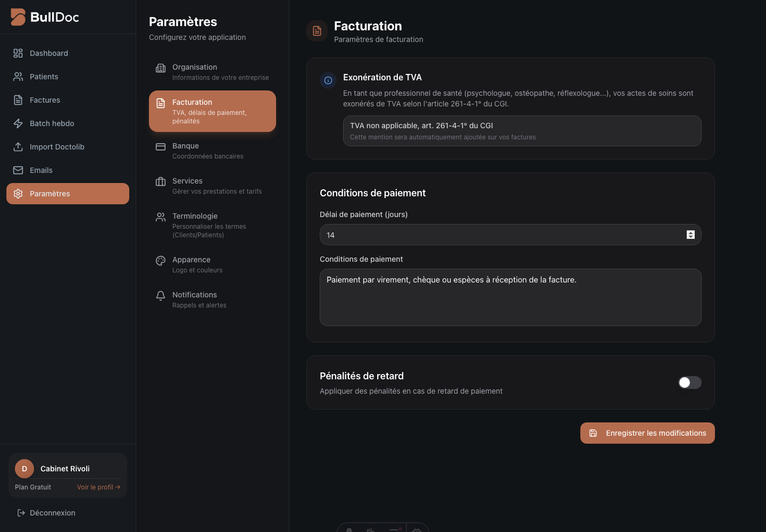Open Emails via envelope icon
The height and width of the screenshot is (532, 766).
tap(18, 170)
